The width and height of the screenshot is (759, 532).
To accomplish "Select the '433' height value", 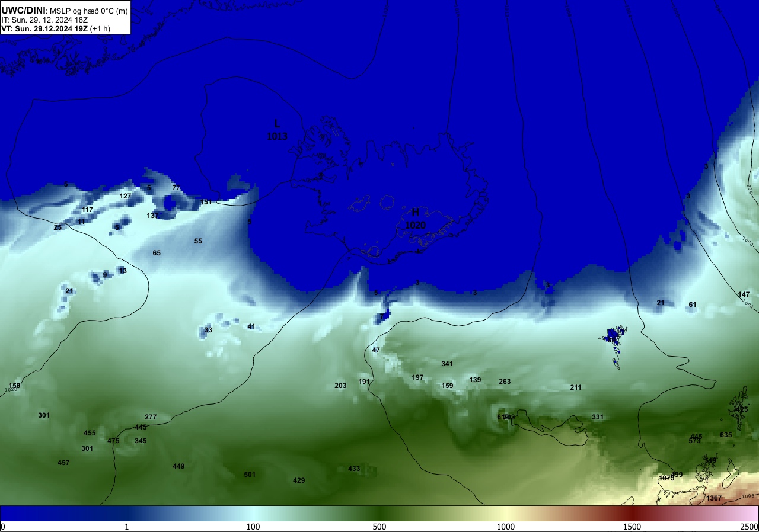I will tap(354, 469).
